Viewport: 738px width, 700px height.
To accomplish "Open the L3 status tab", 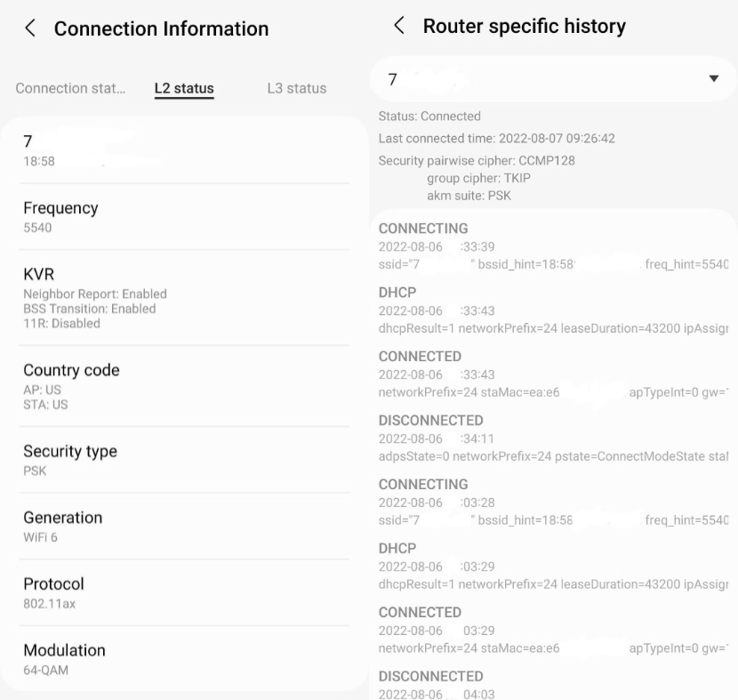I will click(296, 88).
